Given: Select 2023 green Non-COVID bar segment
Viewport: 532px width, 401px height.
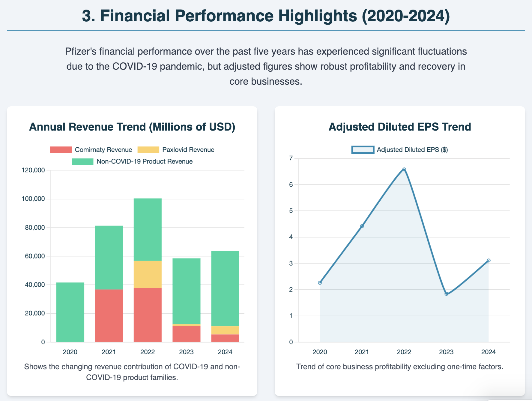Looking at the screenshot, I should (187, 291).
